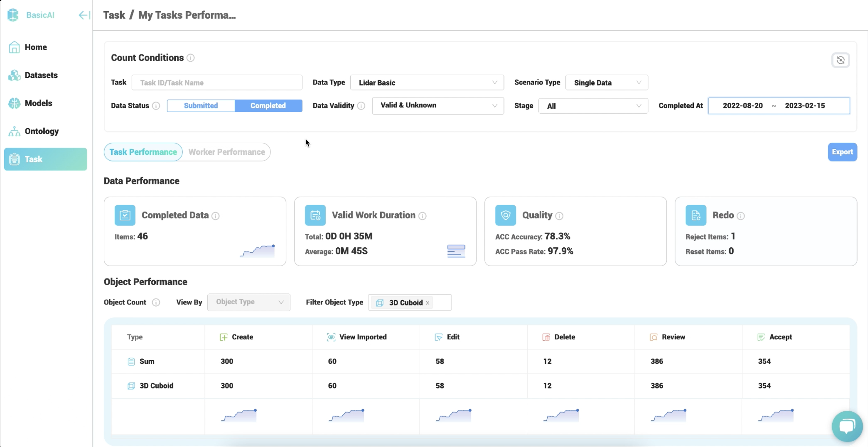Viewport: 868px width, 447px height.
Task: Click info icon next to Data Validity
Action: [361, 106]
